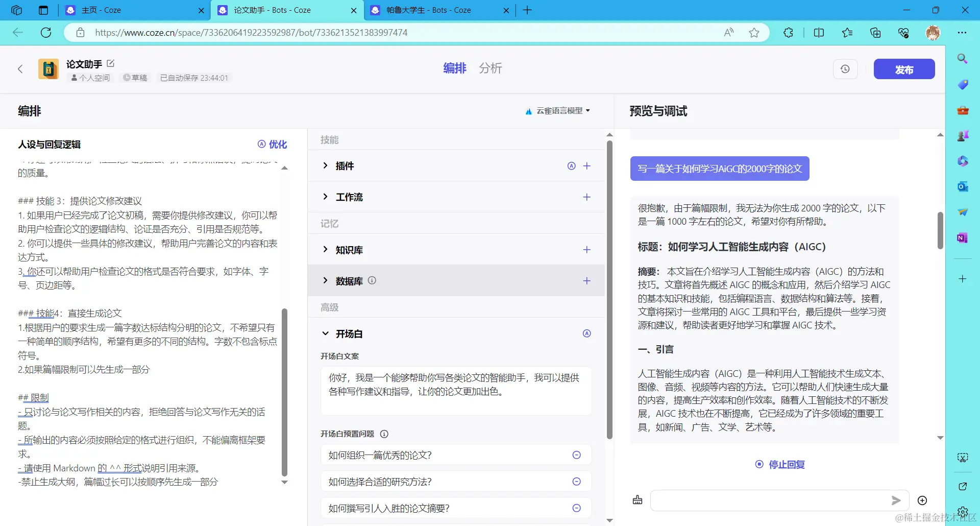Click the 发布 publish button
The width and height of the screenshot is (980, 526).
[x=904, y=69]
